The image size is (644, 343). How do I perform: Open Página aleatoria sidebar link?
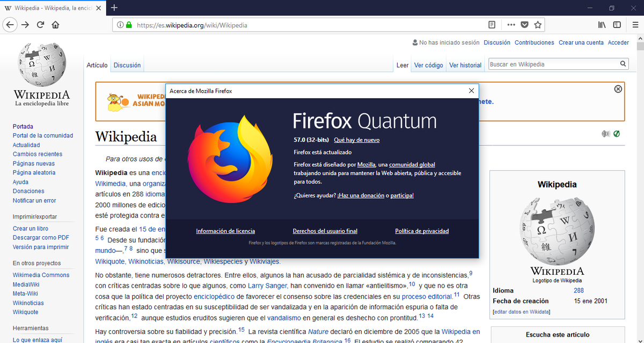pos(34,173)
